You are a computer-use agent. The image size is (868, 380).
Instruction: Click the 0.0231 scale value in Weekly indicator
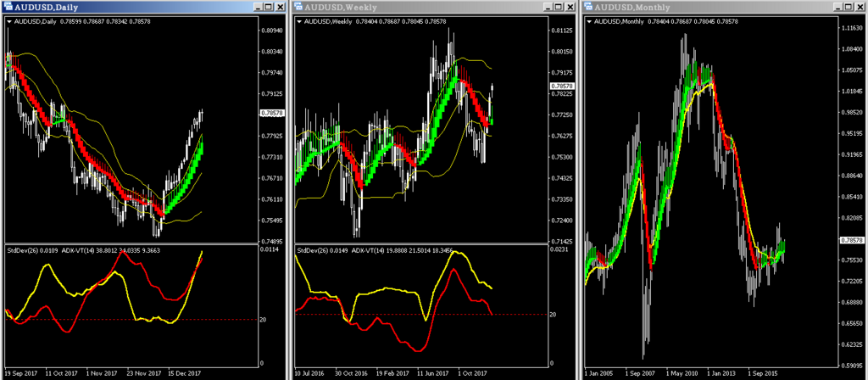[x=559, y=250]
